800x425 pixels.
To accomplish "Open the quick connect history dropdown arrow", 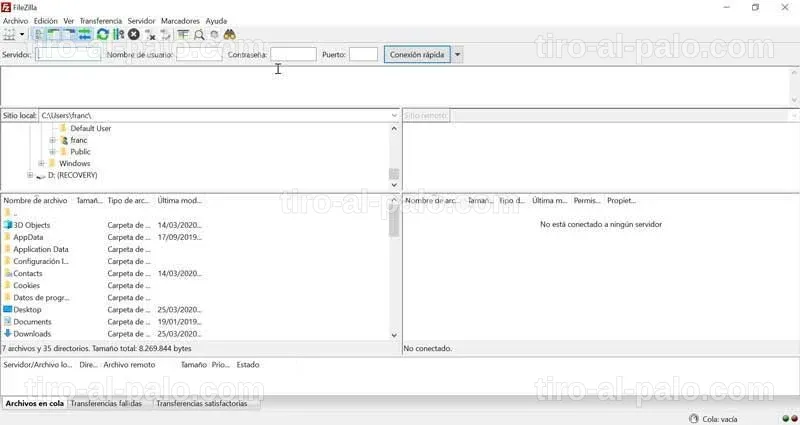I will 457,55.
